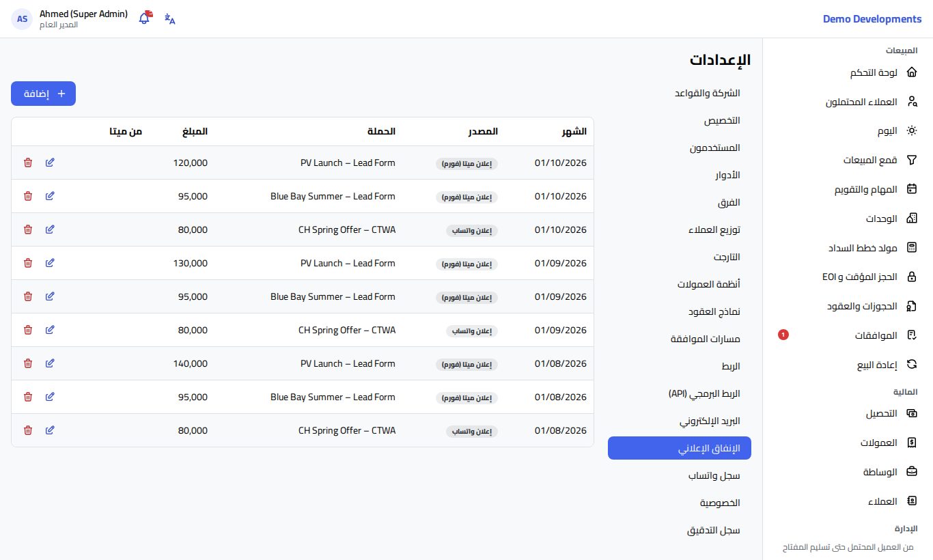The width and height of the screenshot is (933, 560).
Task: Click the refresh icon for إعادة البيع
Action: click(x=912, y=365)
